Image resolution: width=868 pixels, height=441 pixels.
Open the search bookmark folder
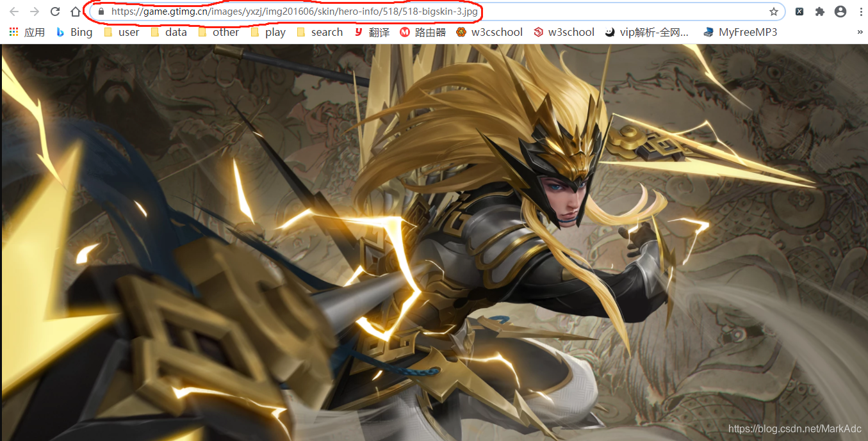[x=320, y=32]
